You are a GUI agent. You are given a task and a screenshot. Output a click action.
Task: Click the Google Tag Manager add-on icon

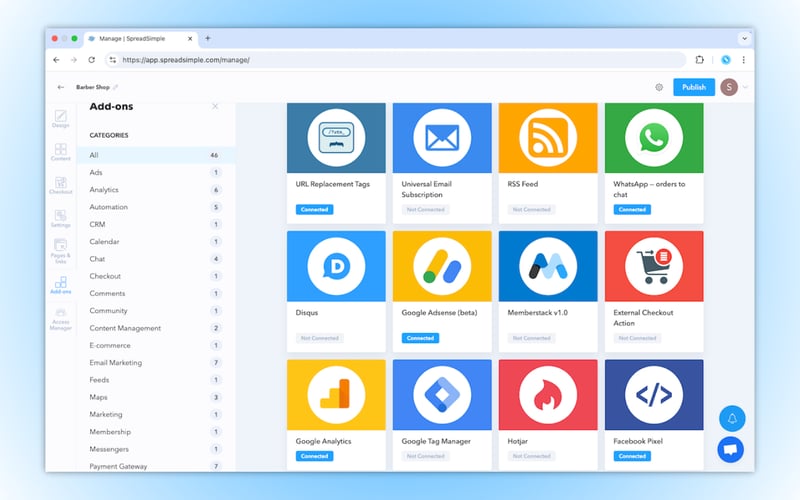coord(442,394)
